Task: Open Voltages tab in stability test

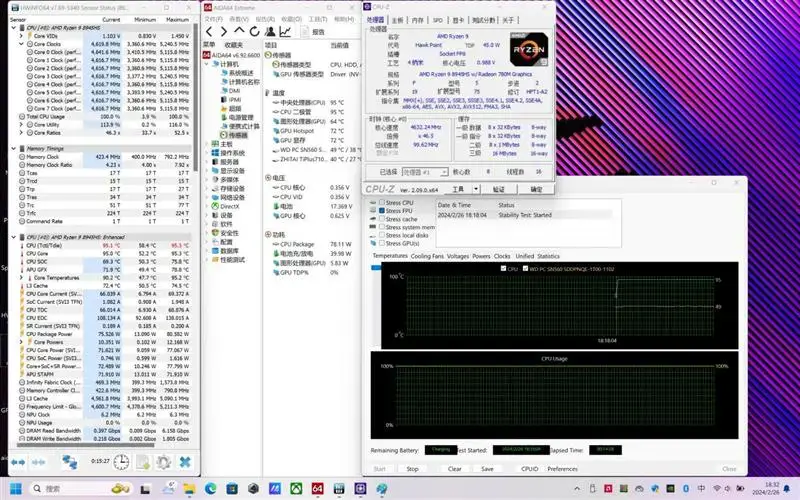Action: tap(458, 256)
